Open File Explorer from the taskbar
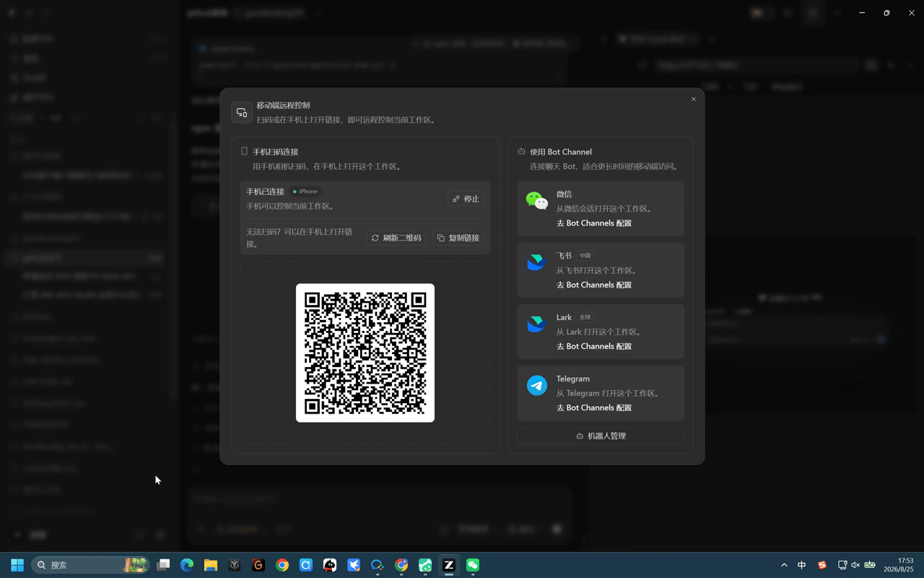This screenshot has height=578, width=924. (x=211, y=565)
